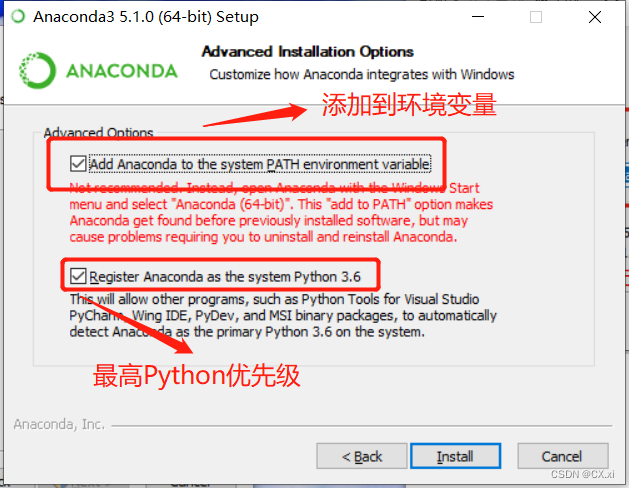Click the green Anaconda ring logo
The image size is (629, 488).
pos(37,71)
